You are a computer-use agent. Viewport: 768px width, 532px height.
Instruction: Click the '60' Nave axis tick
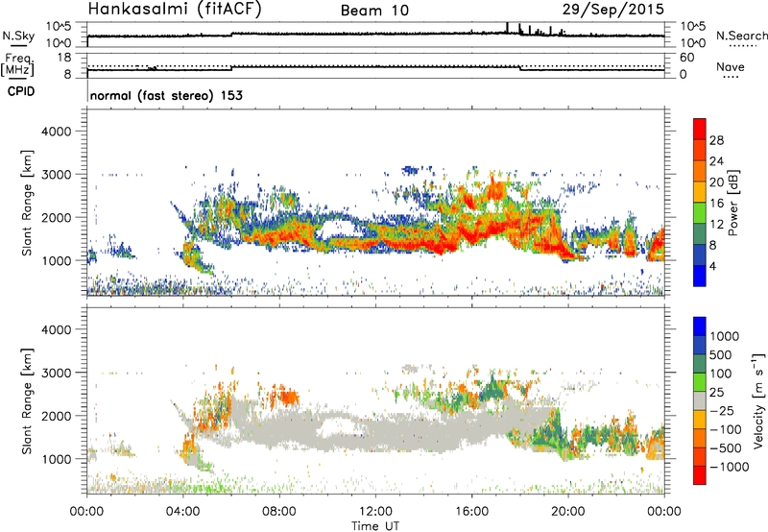(686, 58)
